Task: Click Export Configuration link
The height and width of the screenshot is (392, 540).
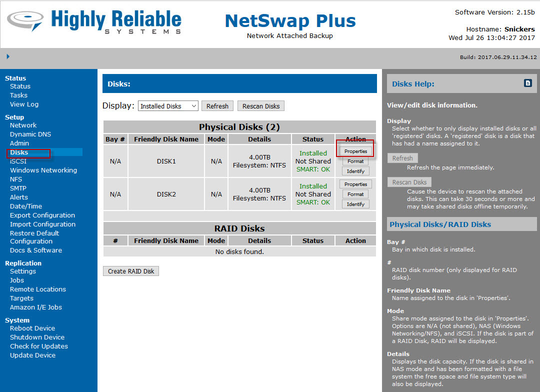Action: [x=42, y=215]
